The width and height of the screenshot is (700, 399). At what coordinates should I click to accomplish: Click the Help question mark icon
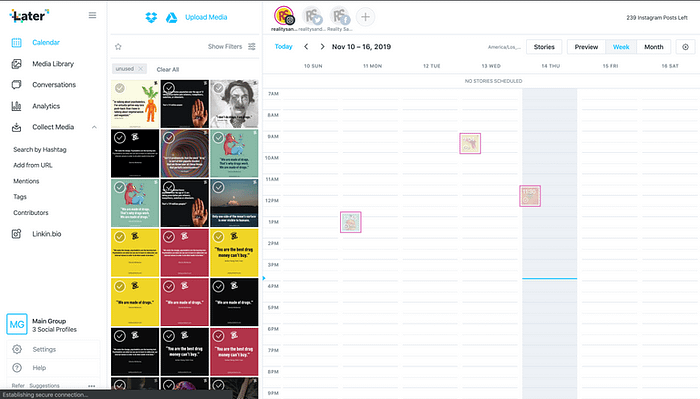17,368
